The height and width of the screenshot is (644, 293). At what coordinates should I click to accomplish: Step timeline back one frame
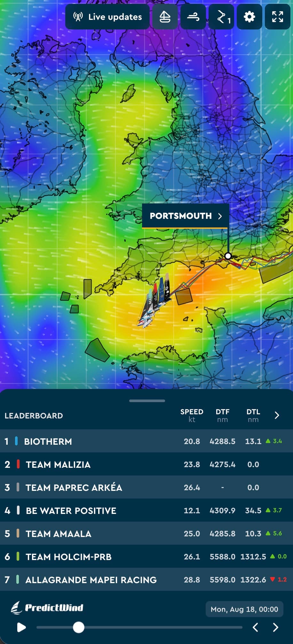tap(255, 627)
